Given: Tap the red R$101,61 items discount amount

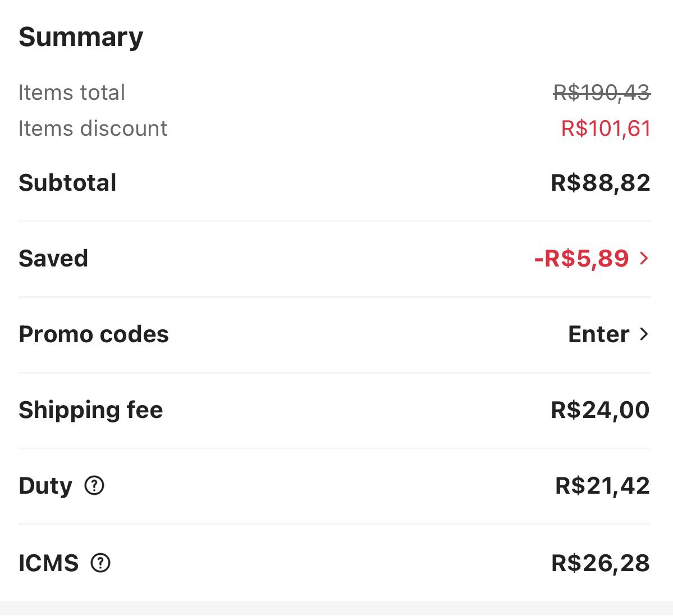Looking at the screenshot, I should tap(606, 128).
